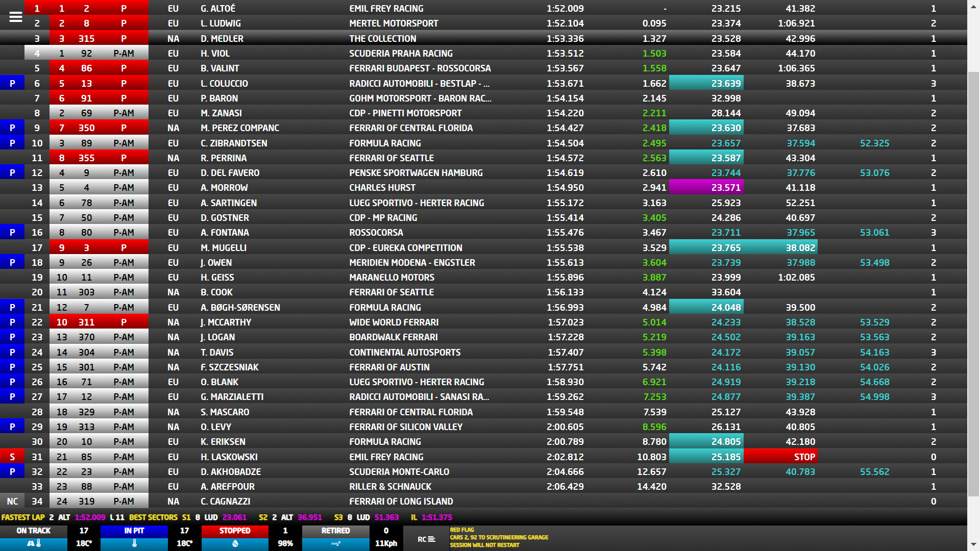This screenshot has height=551, width=980.
Task: Click team CDP - PINETTI MOTORSPORT
Action: (x=405, y=113)
